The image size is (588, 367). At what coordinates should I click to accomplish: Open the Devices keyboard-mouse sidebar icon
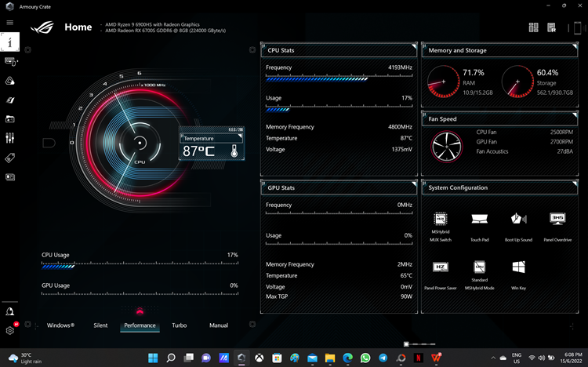[10, 61]
